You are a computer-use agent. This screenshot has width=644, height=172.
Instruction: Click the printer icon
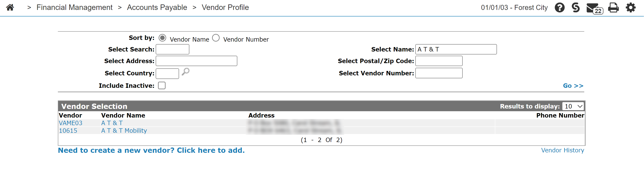click(x=613, y=8)
